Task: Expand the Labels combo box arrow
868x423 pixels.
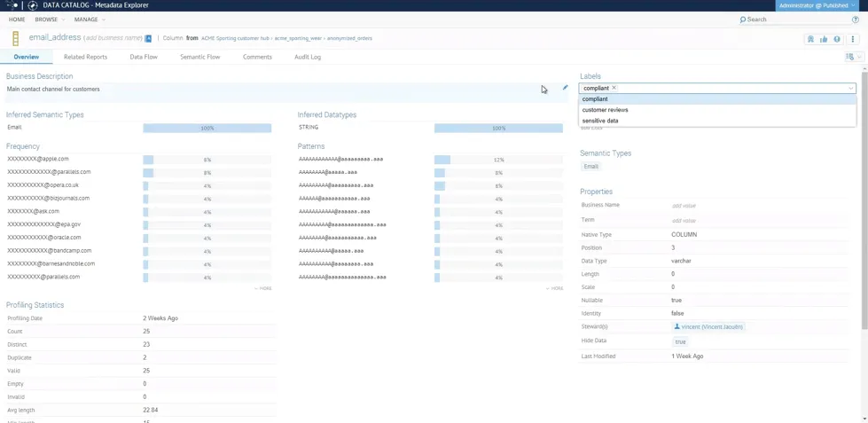Action: 850,89
